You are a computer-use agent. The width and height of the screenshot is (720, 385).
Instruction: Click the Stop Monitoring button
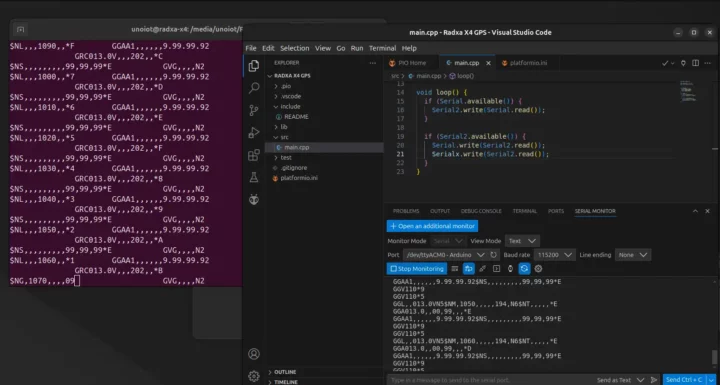pyautogui.click(x=417, y=268)
